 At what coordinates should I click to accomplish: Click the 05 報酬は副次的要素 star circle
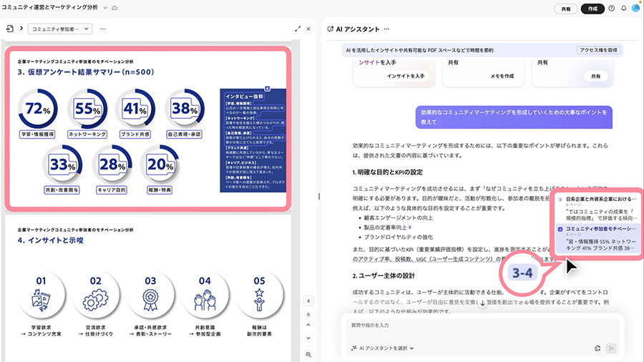point(259,295)
